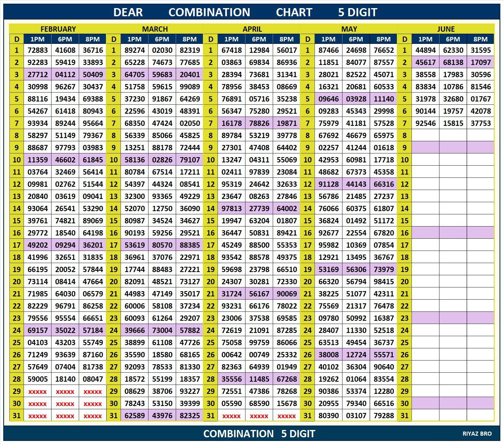This screenshot has width=504, height=445.
Task: Click the RIYAZ BRO credit text
Action: click(477, 434)
